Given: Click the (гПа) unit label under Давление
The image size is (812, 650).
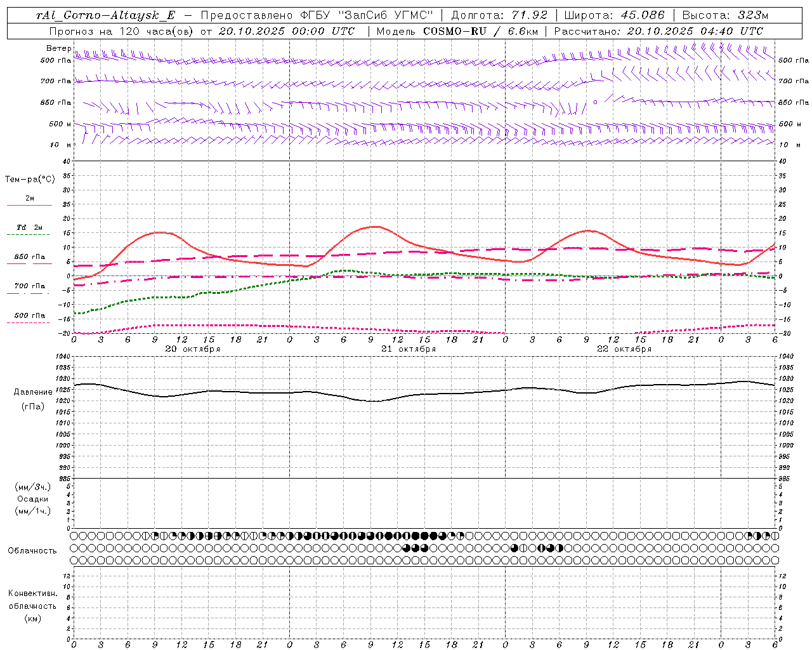Looking at the screenshot, I should [33, 406].
